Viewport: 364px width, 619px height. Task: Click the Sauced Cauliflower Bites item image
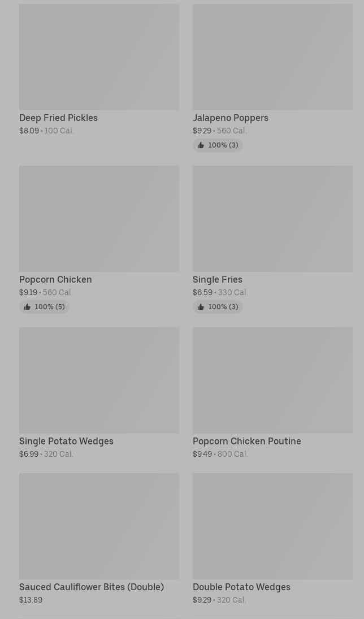(99, 526)
